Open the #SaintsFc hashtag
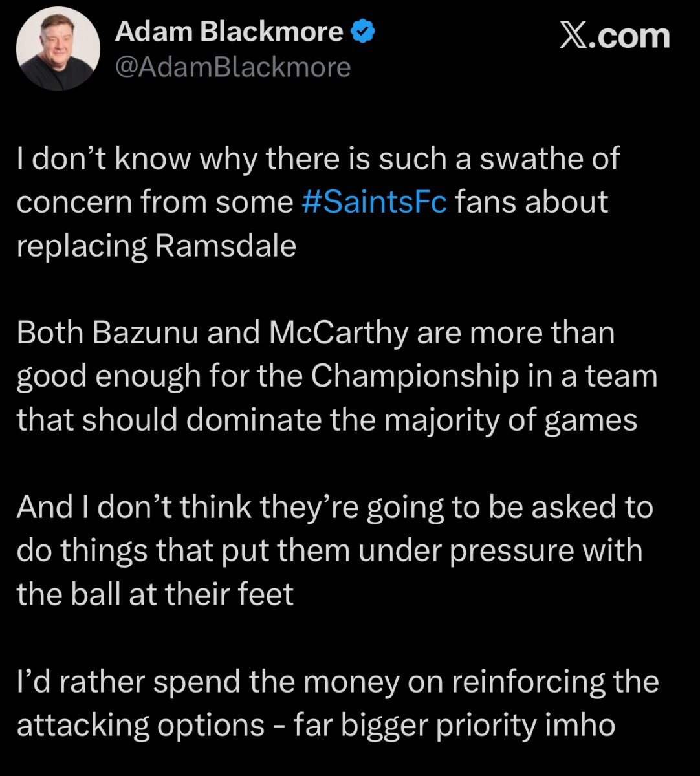Viewport: 700px width, 776px height. (374, 202)
